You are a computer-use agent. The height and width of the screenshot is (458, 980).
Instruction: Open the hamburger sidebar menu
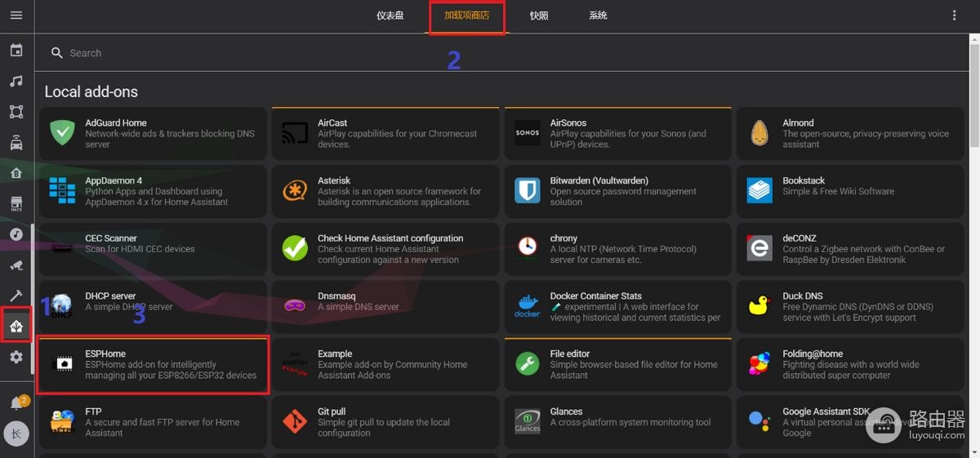tap(16, 16)
